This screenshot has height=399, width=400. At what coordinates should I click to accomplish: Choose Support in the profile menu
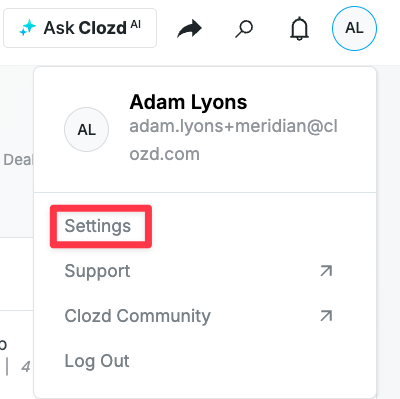tap(97, 271)
